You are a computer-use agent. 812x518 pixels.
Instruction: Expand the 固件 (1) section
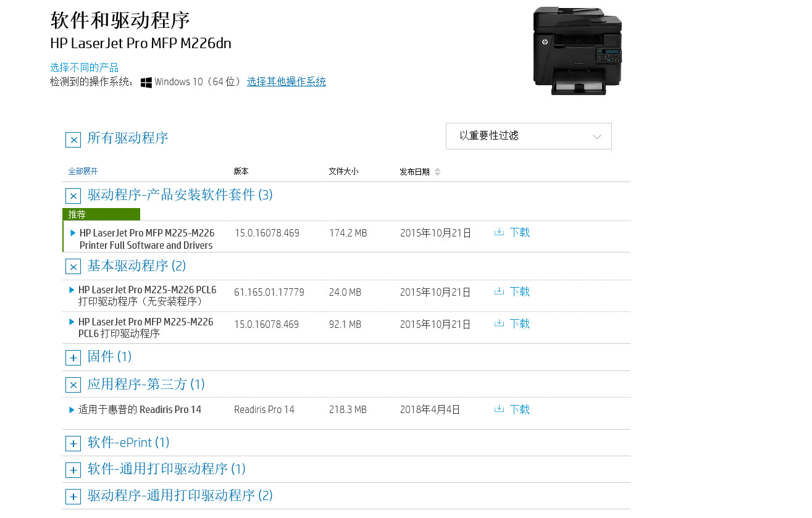point(73,357)
